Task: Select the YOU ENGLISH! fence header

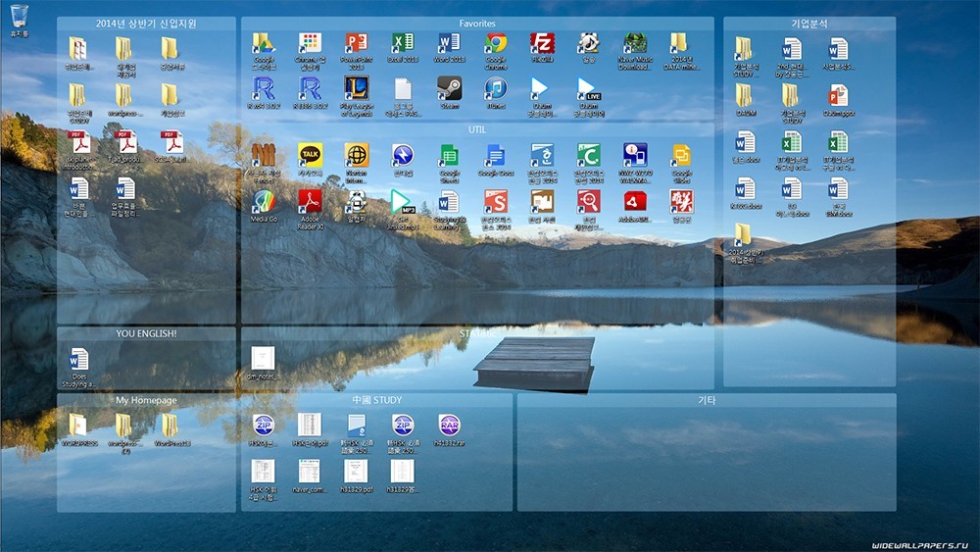Action: (146, 333)
